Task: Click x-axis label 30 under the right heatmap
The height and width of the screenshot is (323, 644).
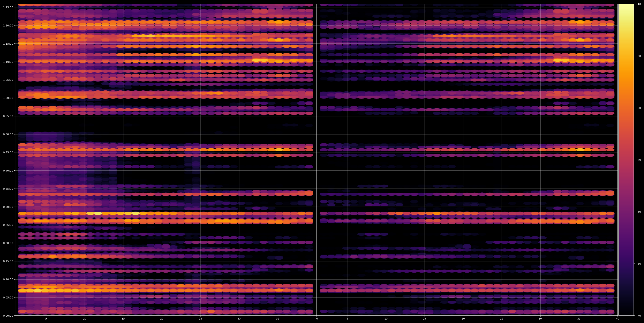Action: [540, 319]
